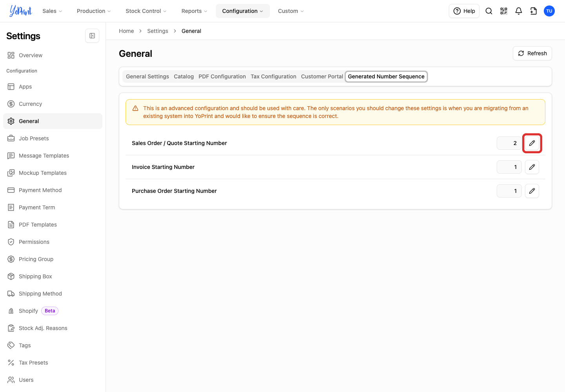Image resolution: width=565 pixels, height=392 pixels.
Task: Open Shopify Beta settings
Action: pos(53,311)
